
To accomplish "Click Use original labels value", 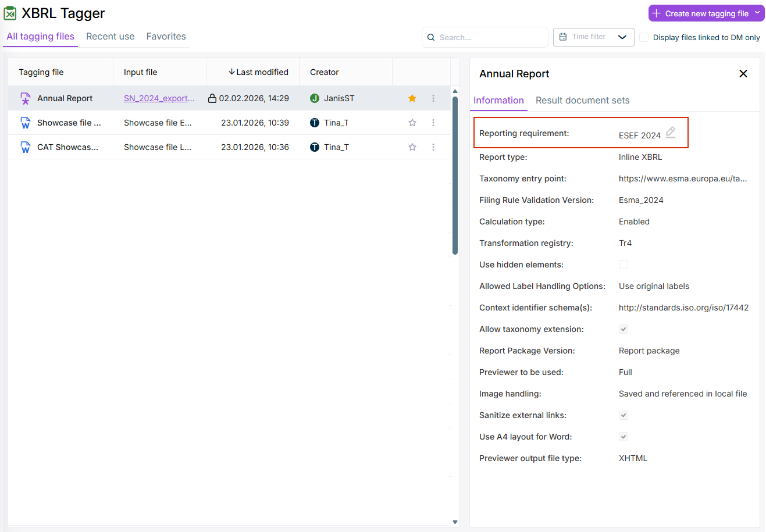I will pyautogui.click(x=654, y=286).
